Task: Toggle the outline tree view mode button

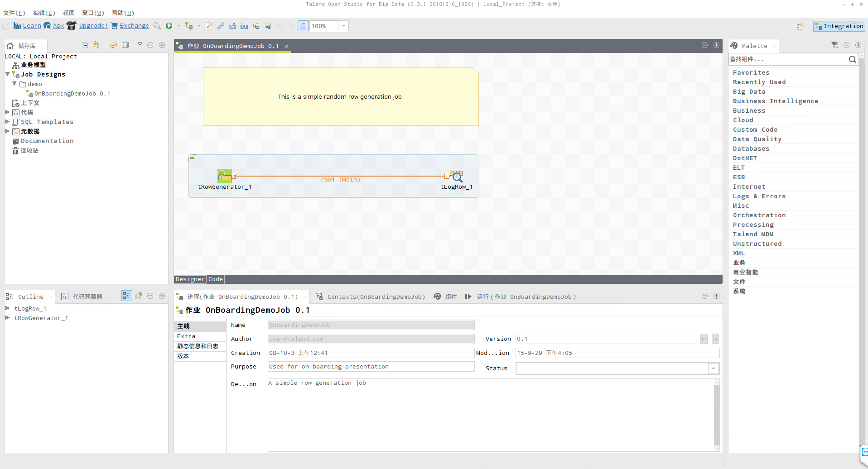Action: (126, 296)
